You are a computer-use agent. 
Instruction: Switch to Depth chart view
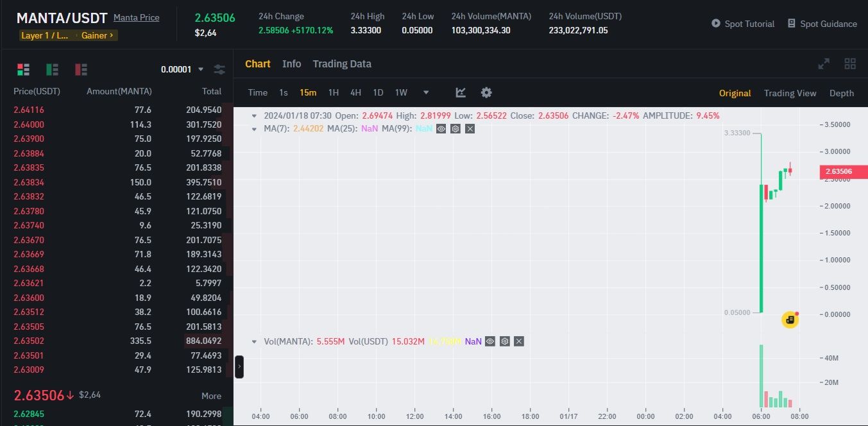[842, 93]
